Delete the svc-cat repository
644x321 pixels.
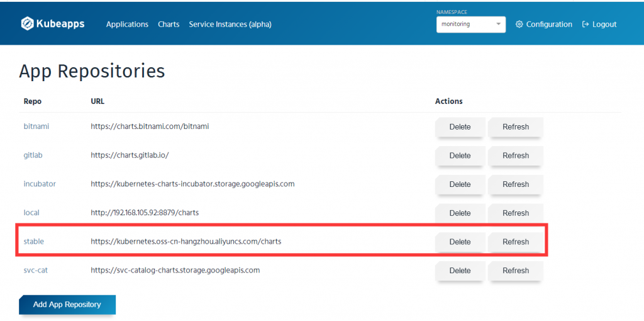point(460,271)
